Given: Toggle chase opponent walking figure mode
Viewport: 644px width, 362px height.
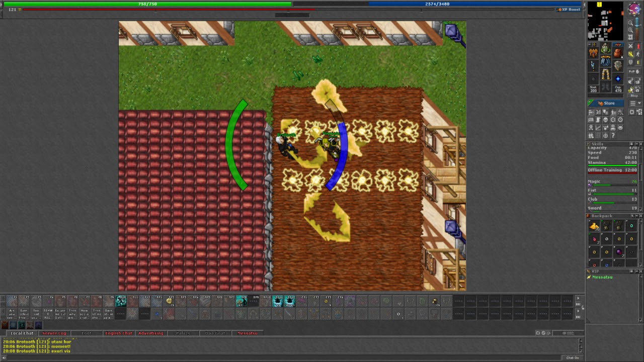Looking at the screenshot, I should point(638,54).
